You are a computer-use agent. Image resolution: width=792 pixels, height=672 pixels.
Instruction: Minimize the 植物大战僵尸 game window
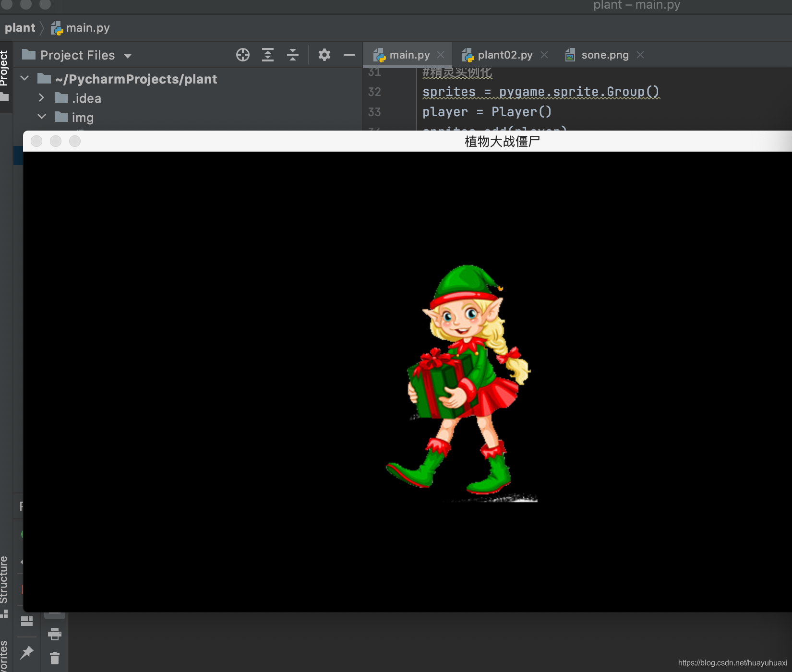pos(56,141)
